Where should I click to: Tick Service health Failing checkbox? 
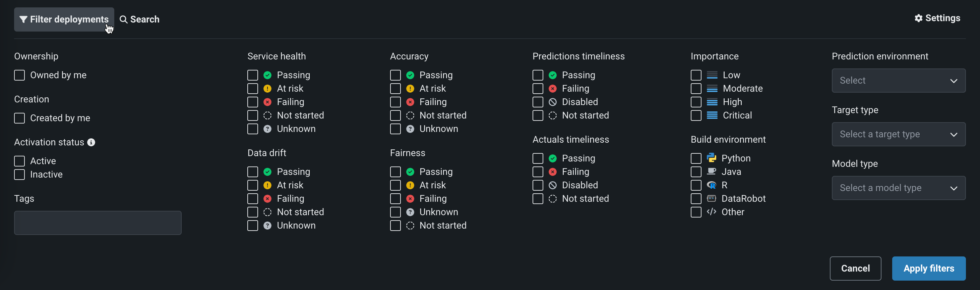(253, 102)
